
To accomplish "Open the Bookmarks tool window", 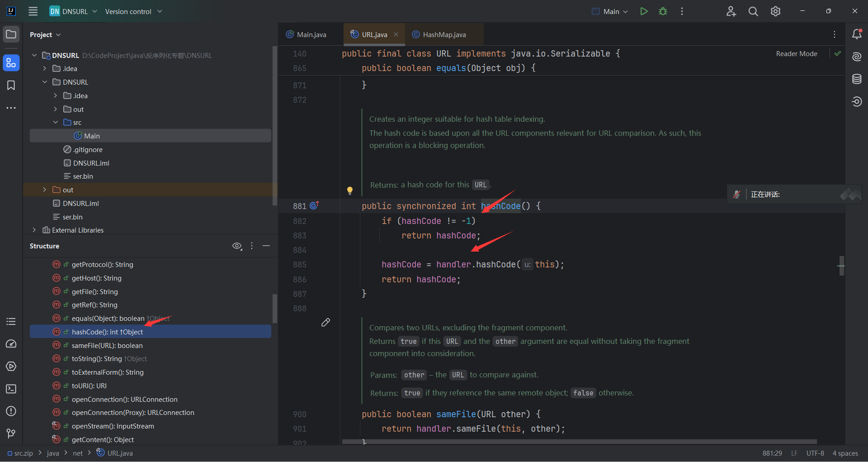I will 11,86.
